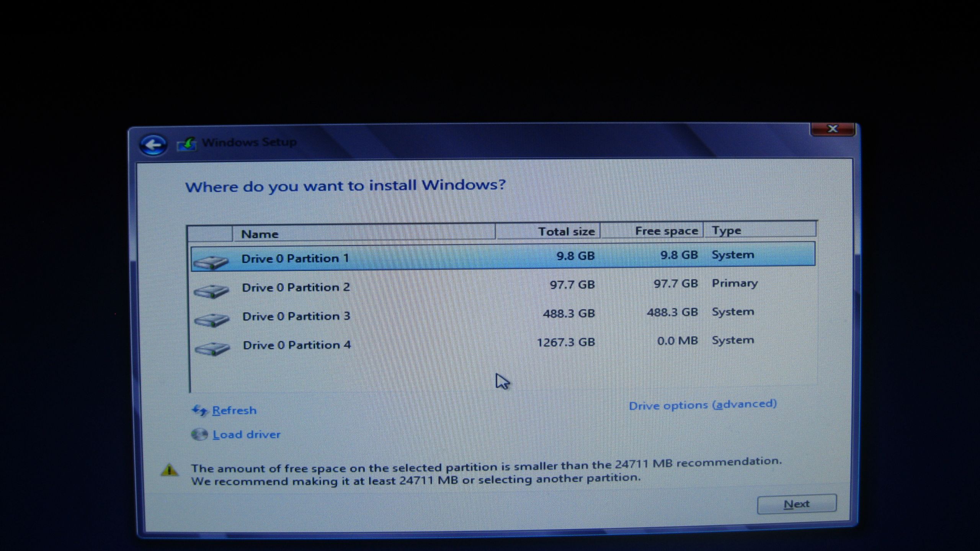
Task: Go back using the blue arrow button
Action: 153,145
